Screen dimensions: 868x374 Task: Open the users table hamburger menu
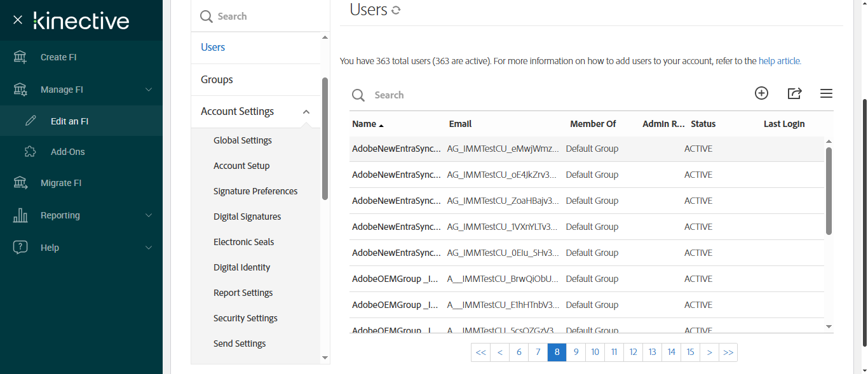(826, 93)
